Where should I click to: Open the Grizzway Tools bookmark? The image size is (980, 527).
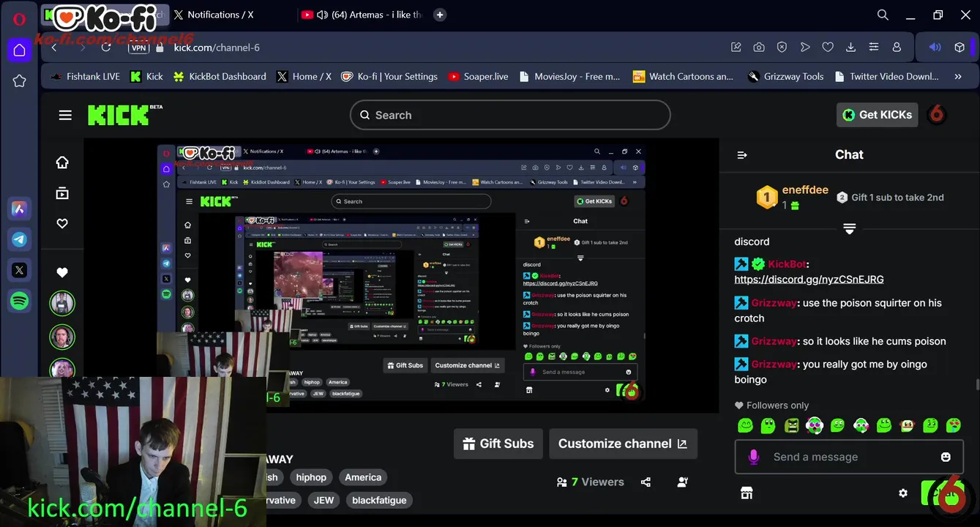[786, 76]
